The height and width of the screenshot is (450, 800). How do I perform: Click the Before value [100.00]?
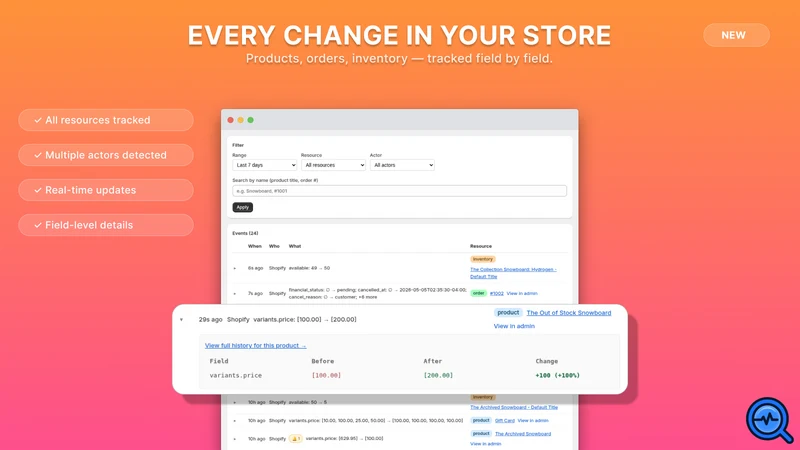point(326,376)
